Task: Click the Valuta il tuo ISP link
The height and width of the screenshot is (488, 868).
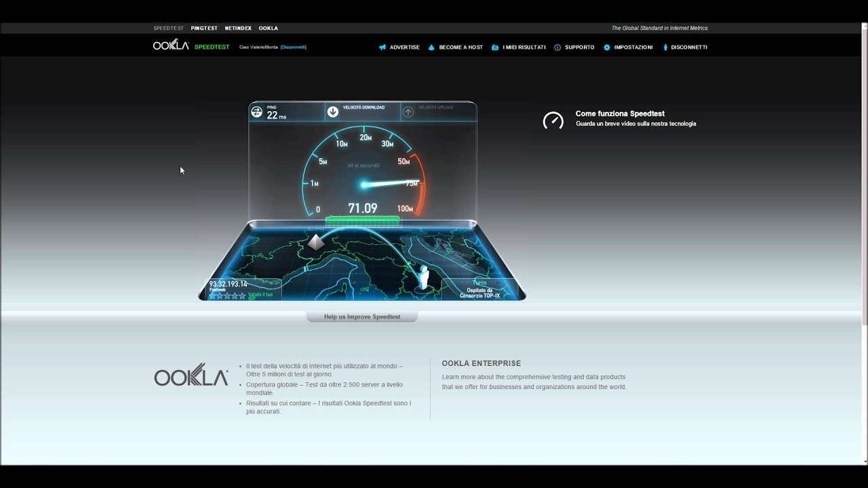Action: pyautogui.click(x=260, y=296)
